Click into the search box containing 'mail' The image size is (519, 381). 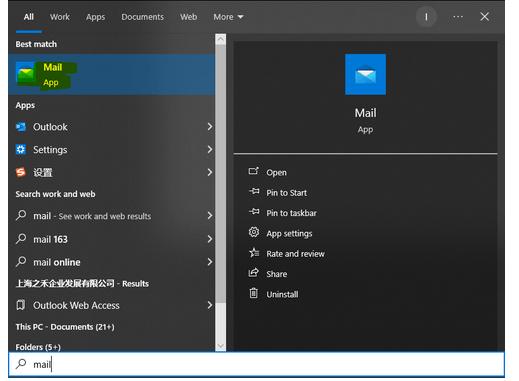[x=256, y=364]
